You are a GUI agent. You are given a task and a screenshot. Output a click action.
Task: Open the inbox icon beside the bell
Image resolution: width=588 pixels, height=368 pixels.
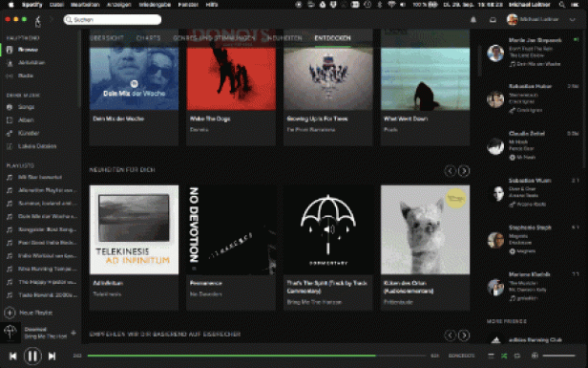493,19
